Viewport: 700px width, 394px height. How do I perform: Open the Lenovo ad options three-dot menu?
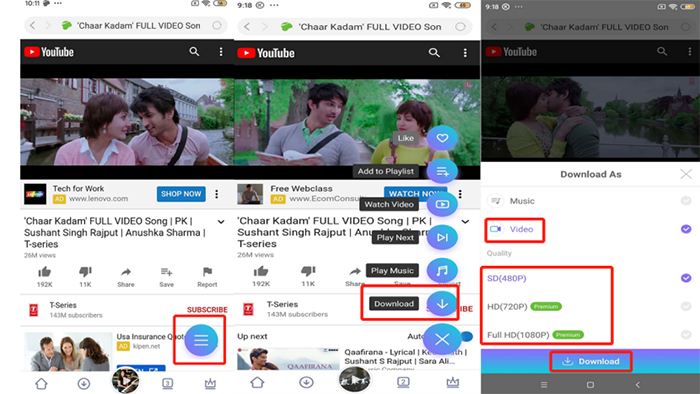pos(217,194)
